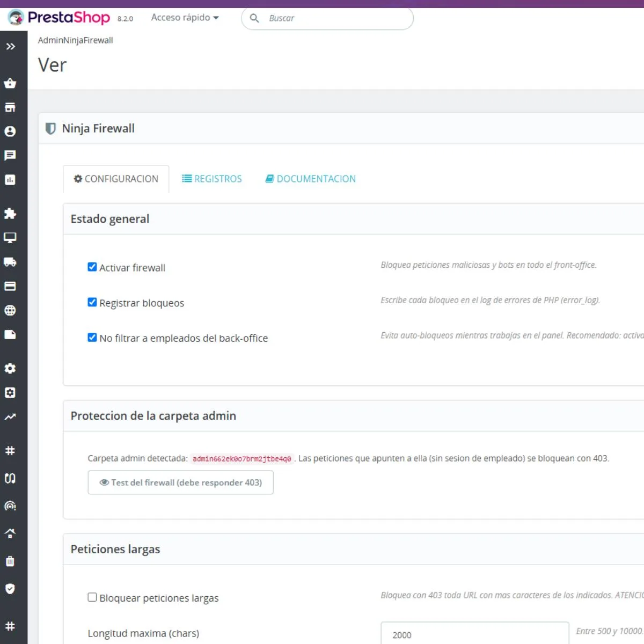The width and height of the screenshot is (644, 644).
Task: Click Test del firewall button
Action: (181, 482)
